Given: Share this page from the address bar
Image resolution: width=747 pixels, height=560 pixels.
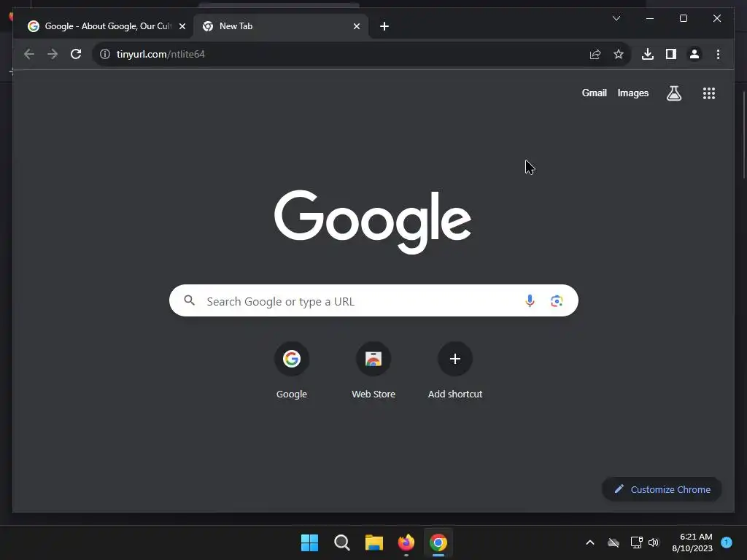Looking at the screenshot, I should tap(595, 54).
